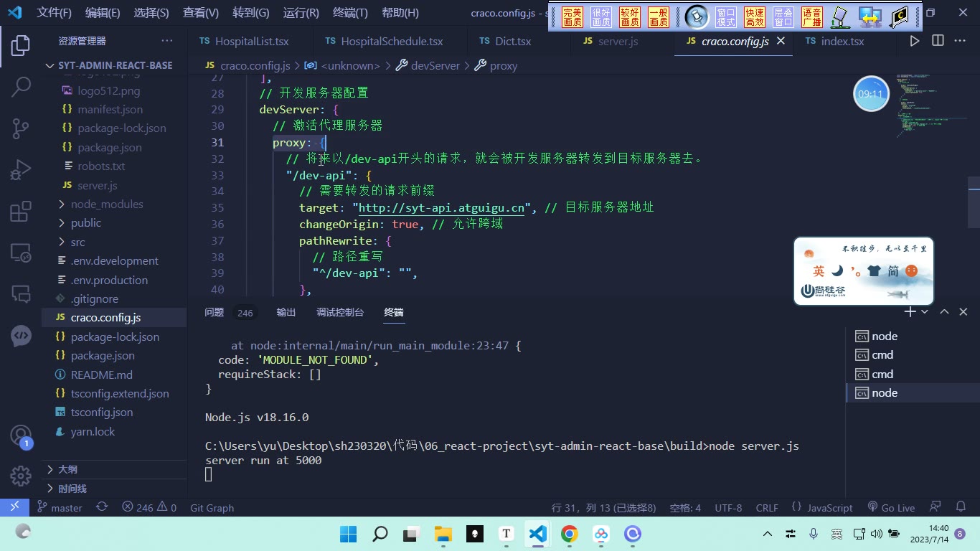
Task: Open Source Control view in activity bar
Action: 21,128
